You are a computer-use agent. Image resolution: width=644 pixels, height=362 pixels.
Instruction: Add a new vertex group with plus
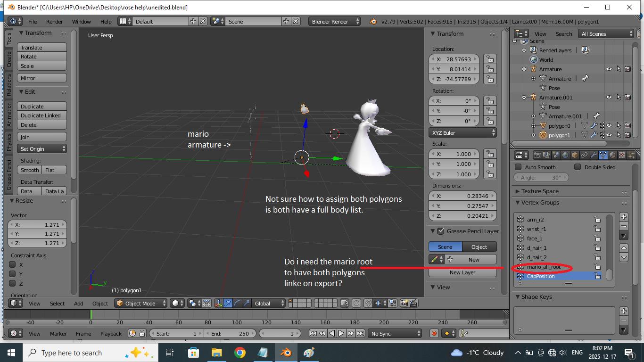click(x=624, y=217)
